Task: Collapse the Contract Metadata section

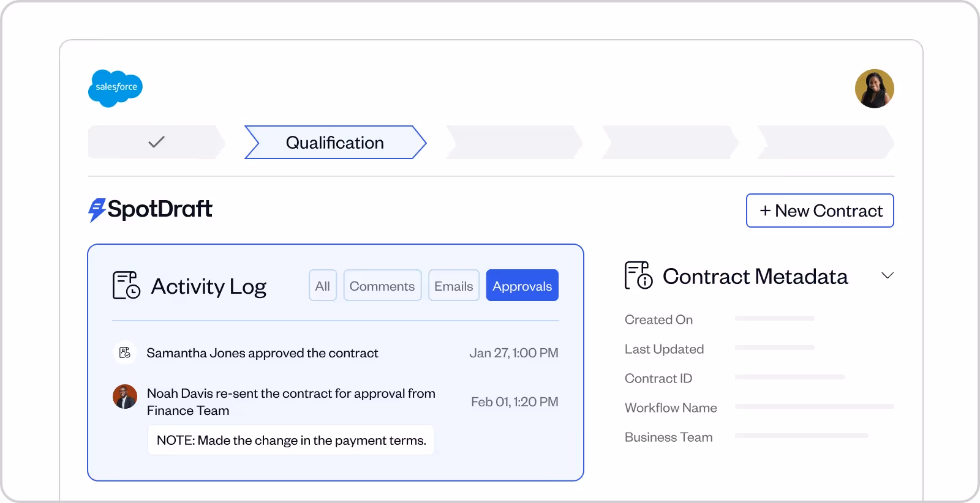Action: pos(887,275)
